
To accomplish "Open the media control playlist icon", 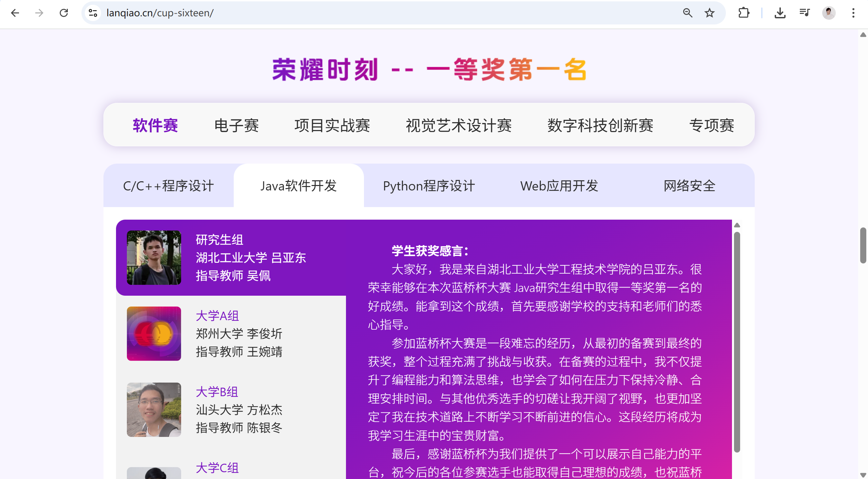I will [804, 13].
